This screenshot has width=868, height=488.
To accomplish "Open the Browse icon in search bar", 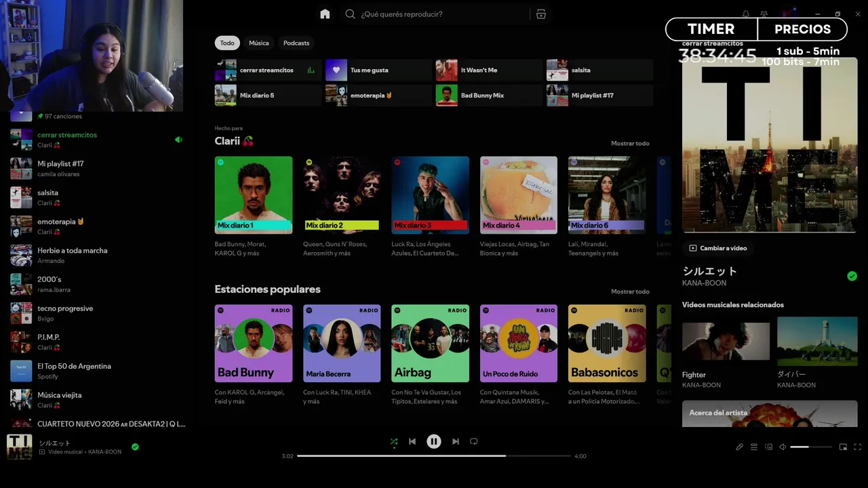I will 540,14.
